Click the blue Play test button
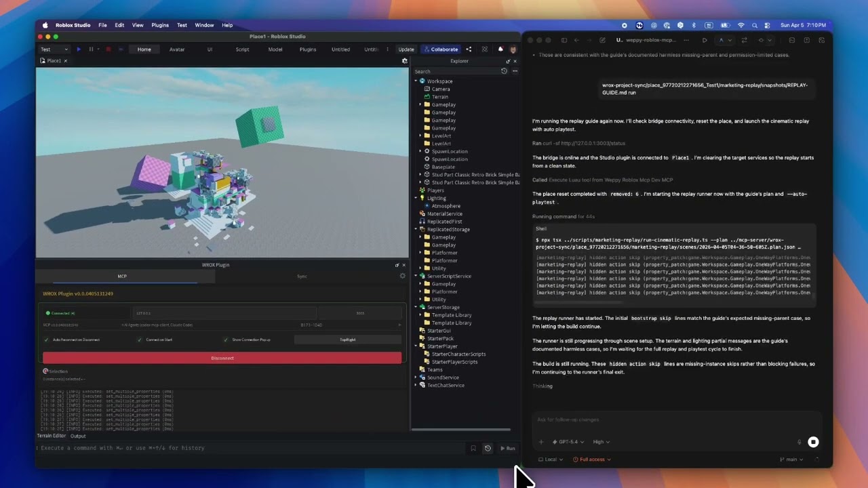Image resolution: width=868 pixels, height=488 pixels. pos(79,49)
